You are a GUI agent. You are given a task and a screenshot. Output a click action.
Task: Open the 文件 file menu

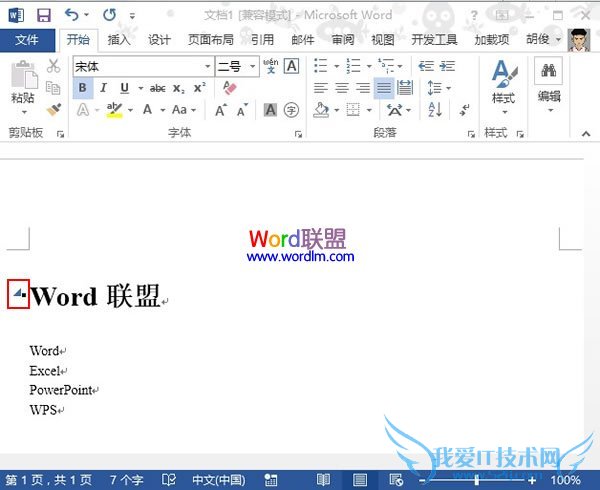[x=27, y=40]
